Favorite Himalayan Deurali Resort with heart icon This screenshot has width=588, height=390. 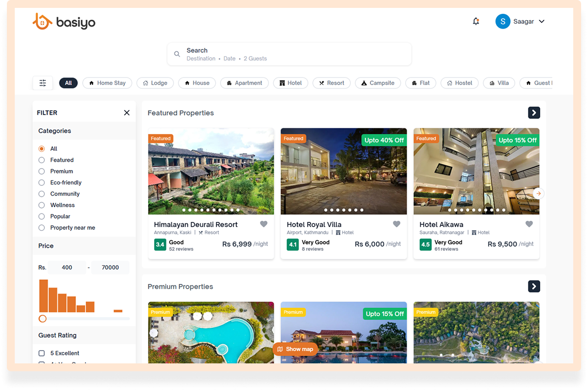(263, 224)
